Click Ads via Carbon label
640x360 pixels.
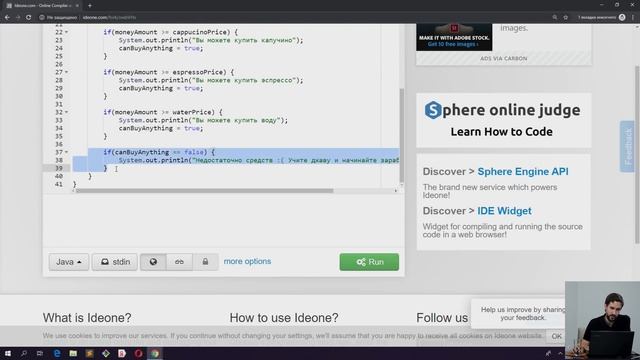click(x=504, y=58)
